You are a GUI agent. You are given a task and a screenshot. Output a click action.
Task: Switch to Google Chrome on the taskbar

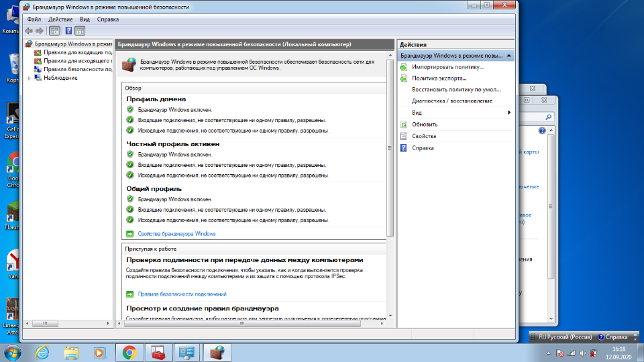click(x=129, y=353)
